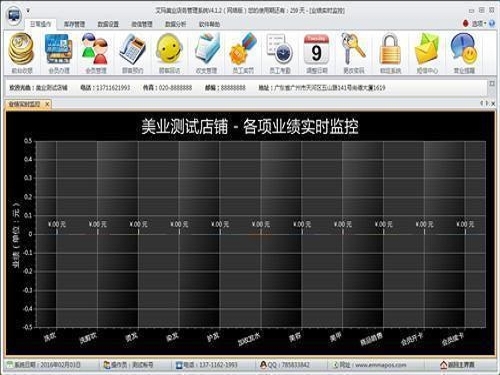Toggle the pin on the shop info panel
Viewport: 500px width, 375px height.
tap(492, 83)
